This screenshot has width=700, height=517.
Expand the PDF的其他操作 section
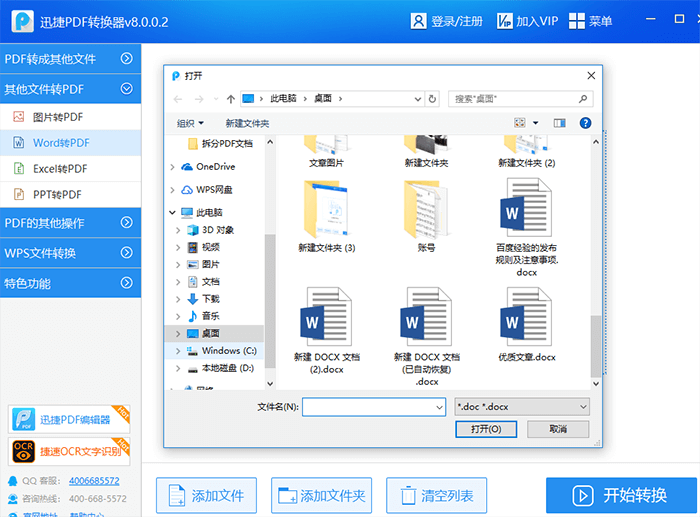pos(71,223)
